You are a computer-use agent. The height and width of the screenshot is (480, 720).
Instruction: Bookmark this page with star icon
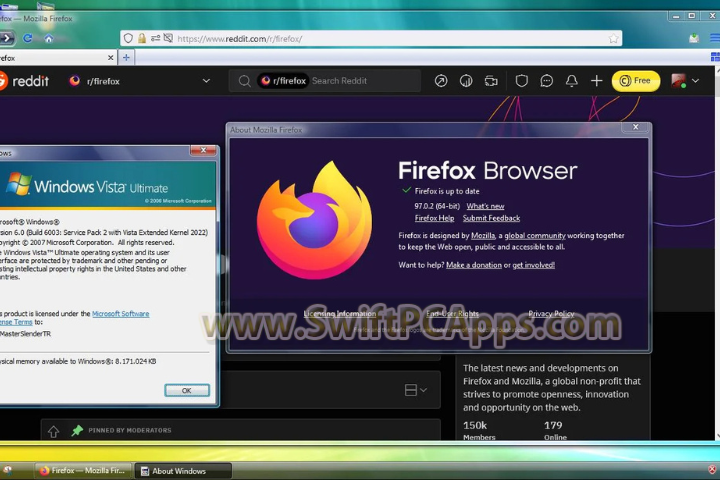point(613,39)
